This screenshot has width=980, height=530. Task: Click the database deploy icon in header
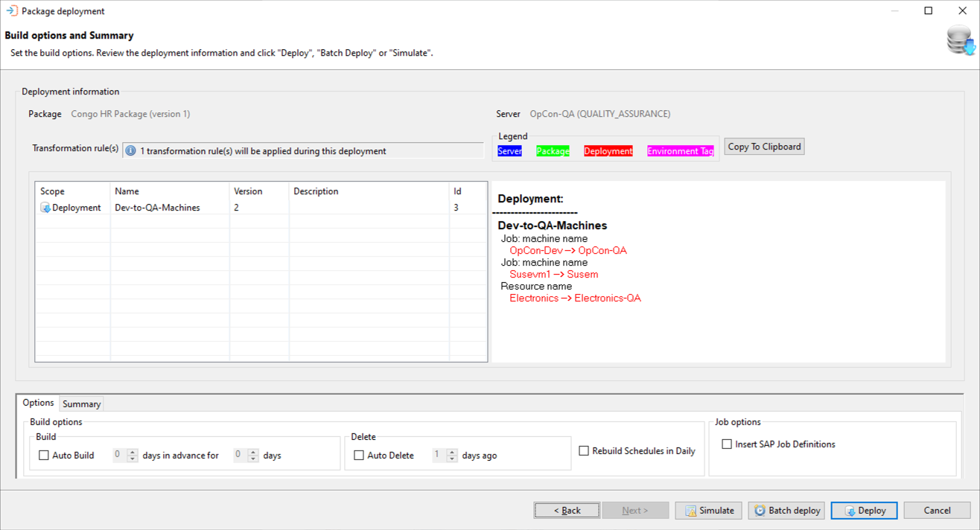(x=961, y=40)
